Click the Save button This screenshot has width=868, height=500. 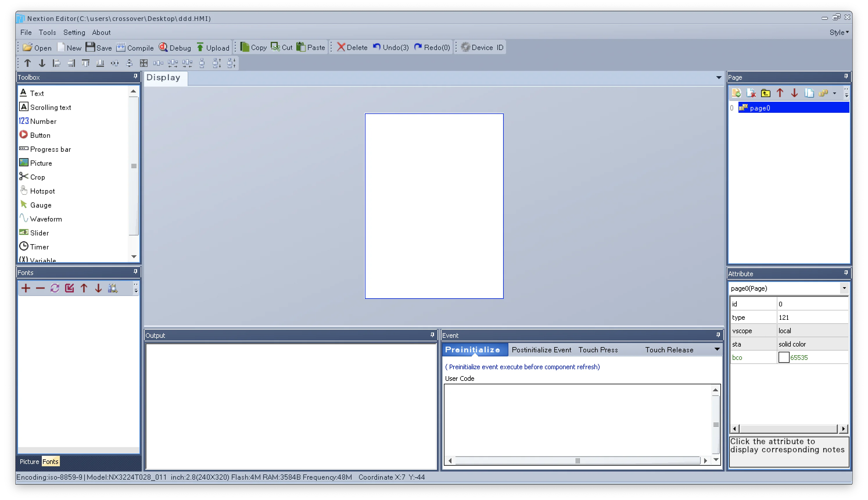tap(99, 48)
